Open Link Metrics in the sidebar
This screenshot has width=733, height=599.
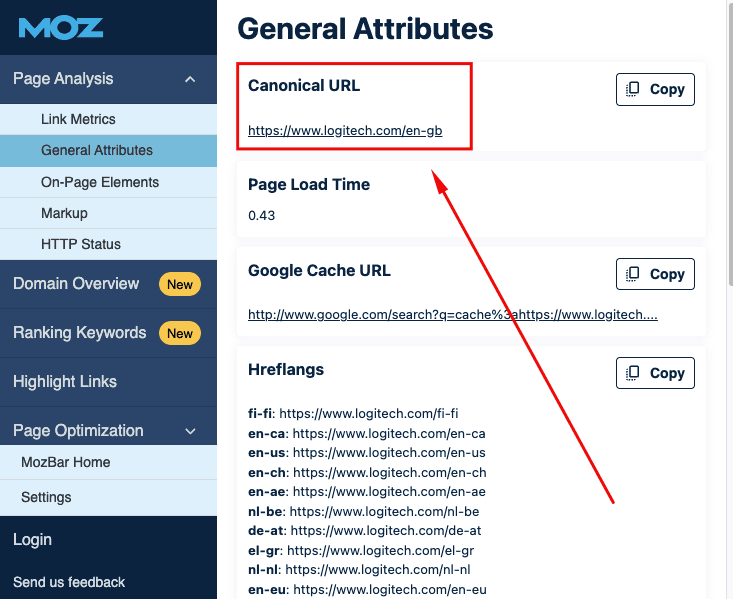78,119
